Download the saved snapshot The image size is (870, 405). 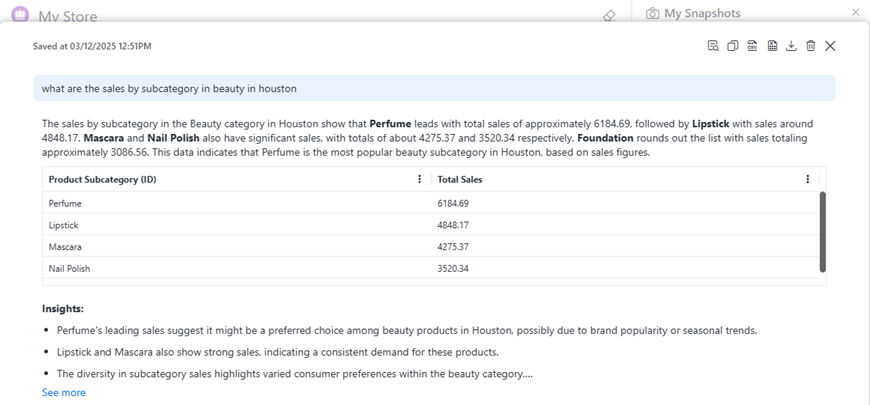791,46
